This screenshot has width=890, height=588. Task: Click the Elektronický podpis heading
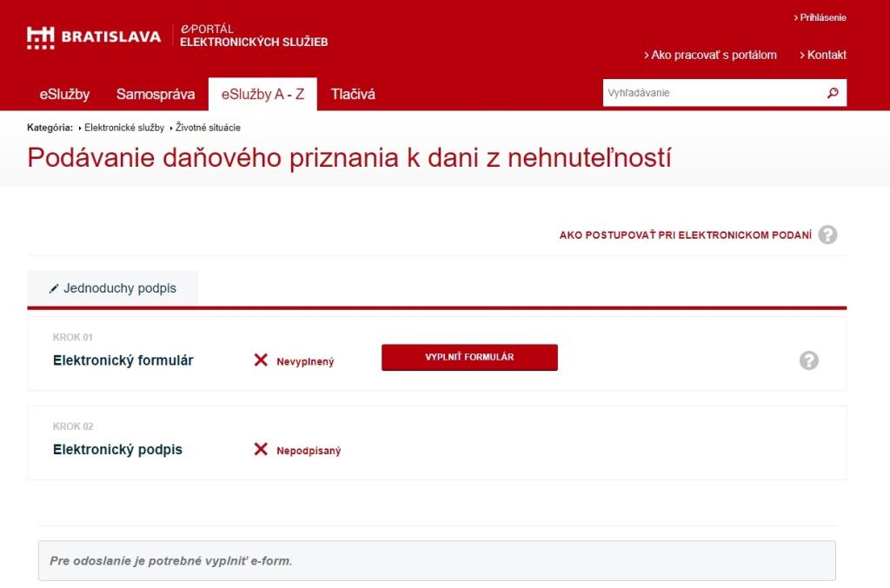coord(117,450)
